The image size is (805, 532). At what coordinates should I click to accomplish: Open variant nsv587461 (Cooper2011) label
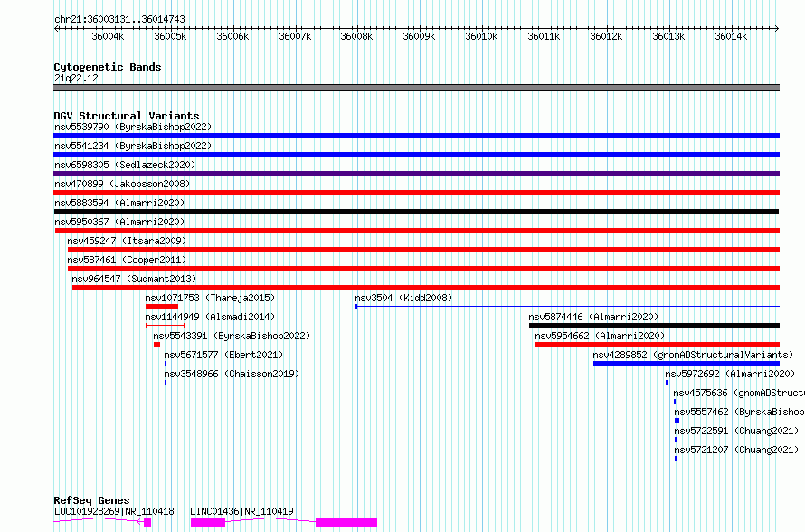(127, 260)
